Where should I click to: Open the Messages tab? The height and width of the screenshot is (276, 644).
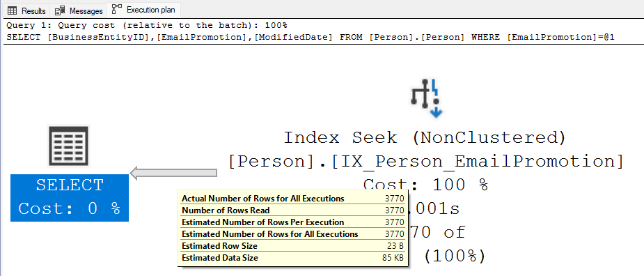click(x=79, y=10)
